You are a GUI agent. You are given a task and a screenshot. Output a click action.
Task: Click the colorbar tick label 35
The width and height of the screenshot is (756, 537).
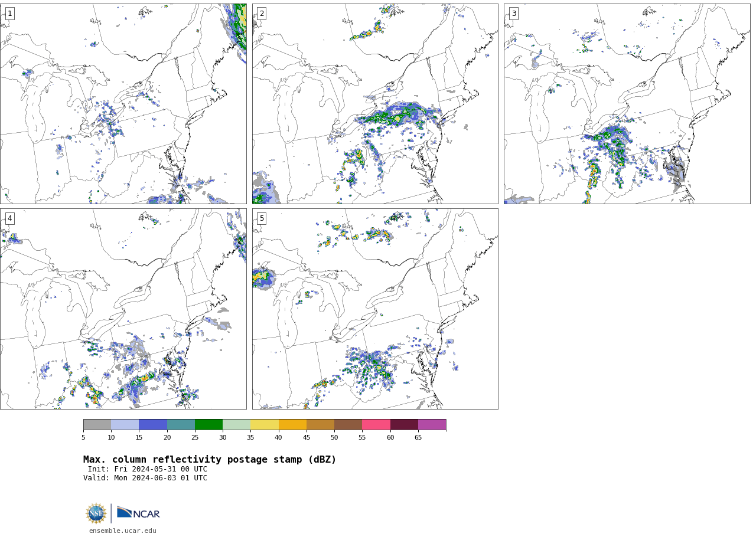[250, 437]
